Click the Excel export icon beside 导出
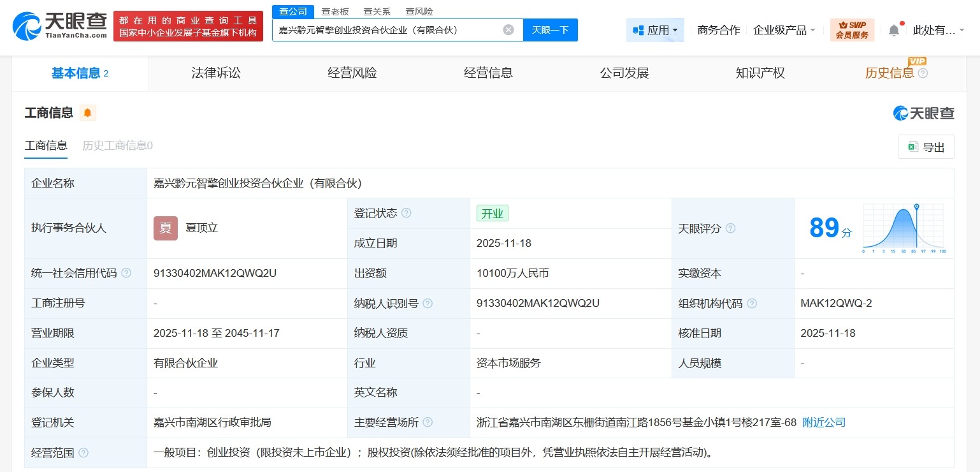Image resolution: width=980 pixels, height=472 pixels. [x=914, y=147]
